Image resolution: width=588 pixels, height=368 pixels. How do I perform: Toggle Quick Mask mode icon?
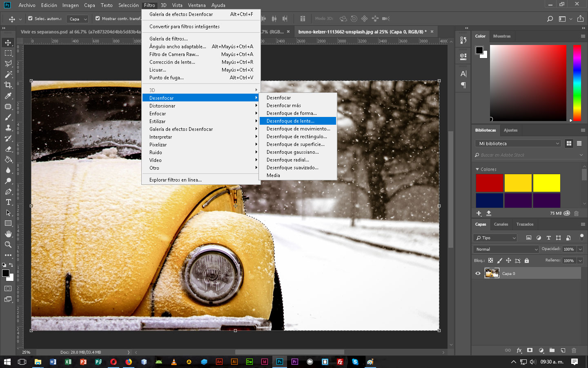pyautogui.click(x=8, y=289)
